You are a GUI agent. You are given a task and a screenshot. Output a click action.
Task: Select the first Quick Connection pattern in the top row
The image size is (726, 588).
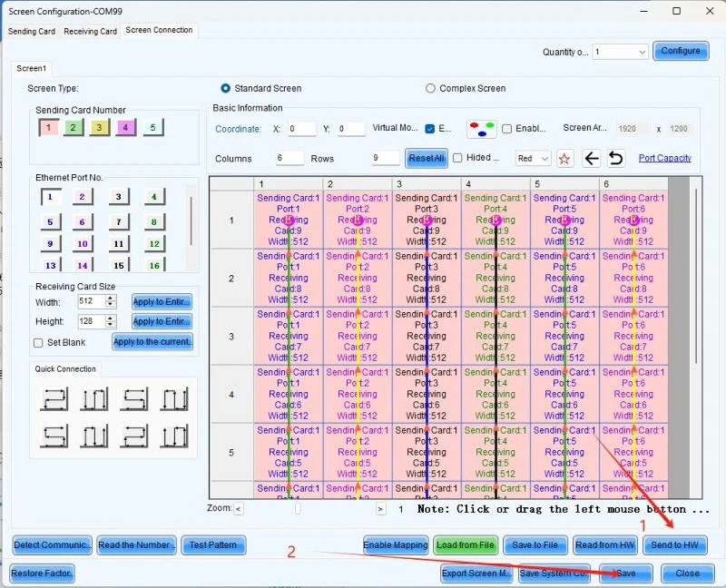(x=54, y=399)
